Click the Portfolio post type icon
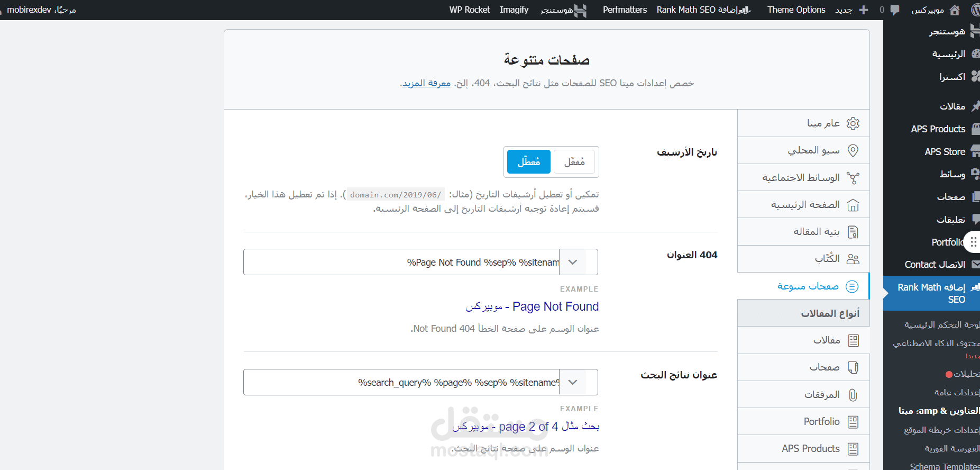 coord(853,422)
